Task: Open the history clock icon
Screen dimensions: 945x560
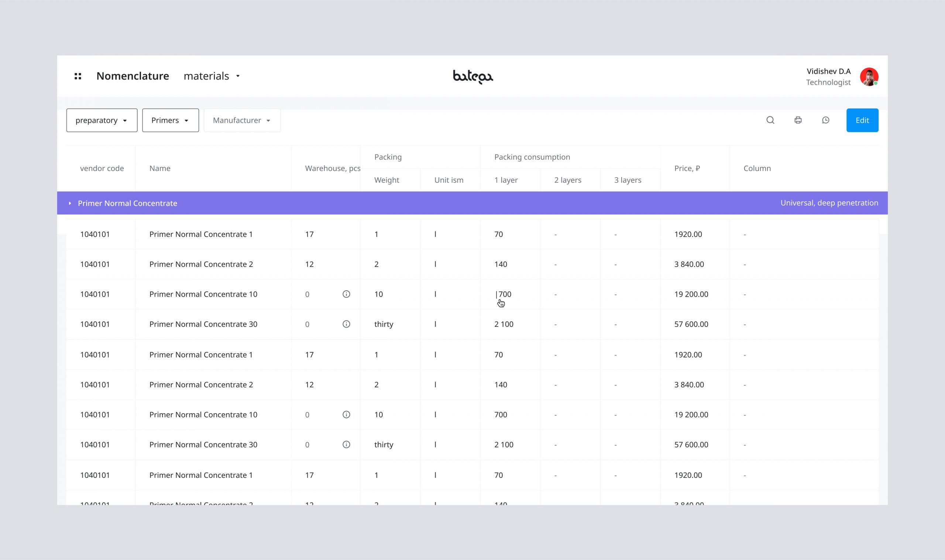Action: coord(825,120)
